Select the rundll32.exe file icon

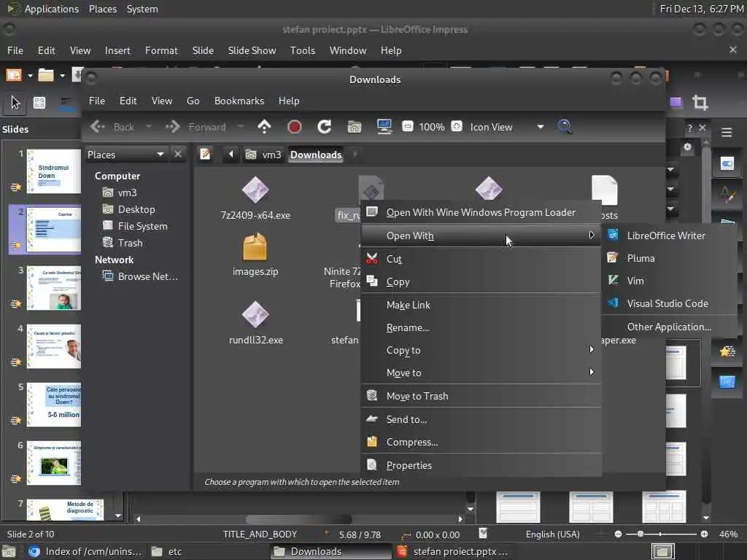255,315
